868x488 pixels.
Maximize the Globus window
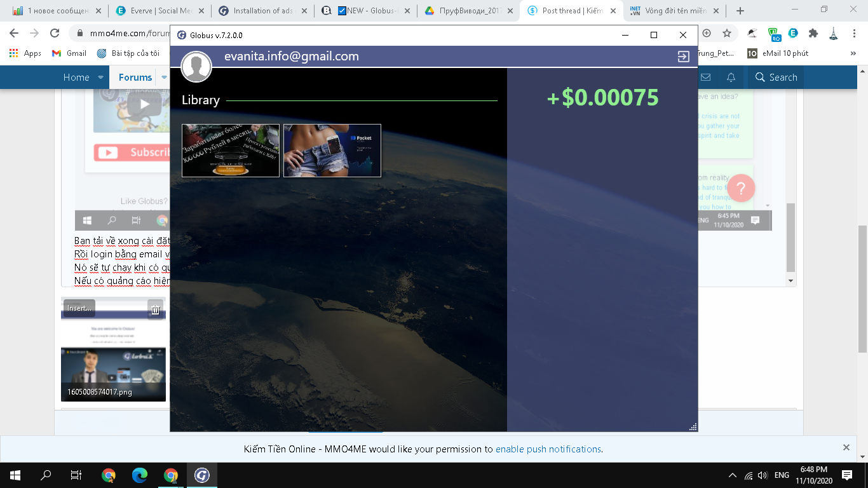point(654,35)
